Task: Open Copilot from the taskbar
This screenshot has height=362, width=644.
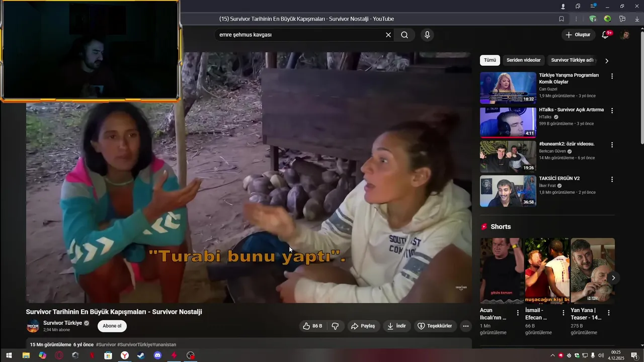Action: coord(42,355)
